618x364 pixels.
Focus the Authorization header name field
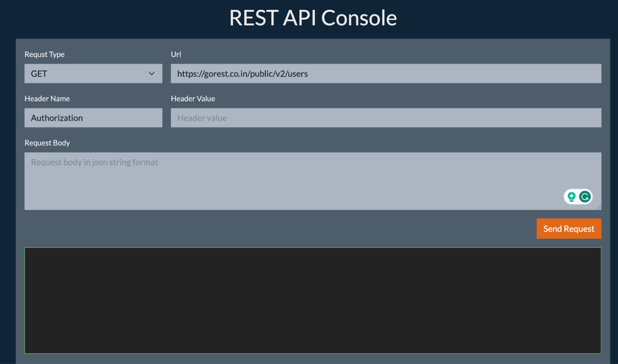[93, 118]
